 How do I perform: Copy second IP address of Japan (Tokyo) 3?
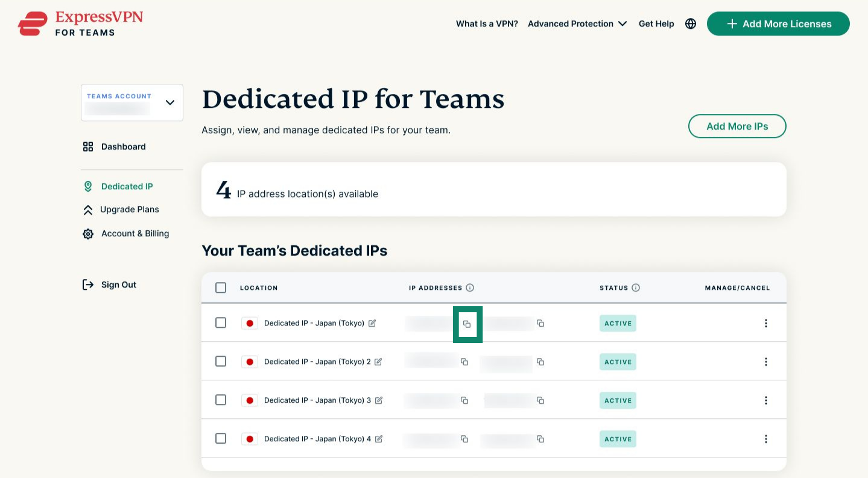point(540,400)
